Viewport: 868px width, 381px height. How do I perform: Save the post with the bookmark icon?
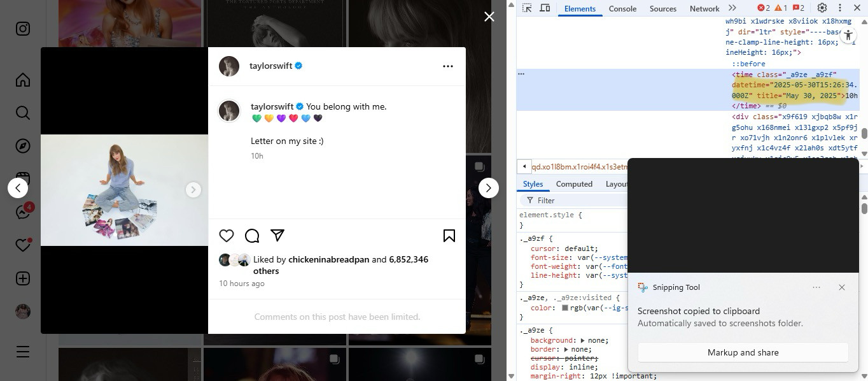449,236
